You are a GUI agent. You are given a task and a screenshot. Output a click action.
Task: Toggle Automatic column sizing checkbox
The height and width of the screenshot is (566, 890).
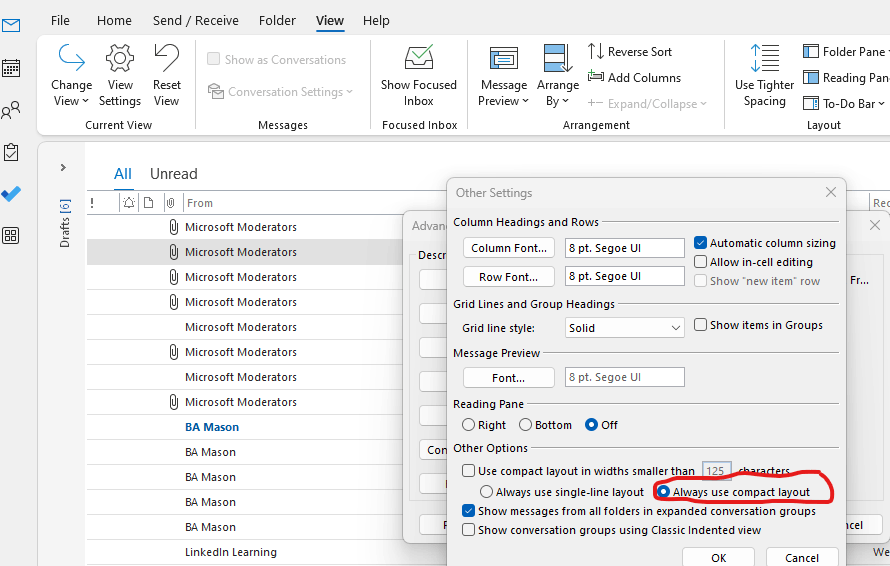coord(700,243)
